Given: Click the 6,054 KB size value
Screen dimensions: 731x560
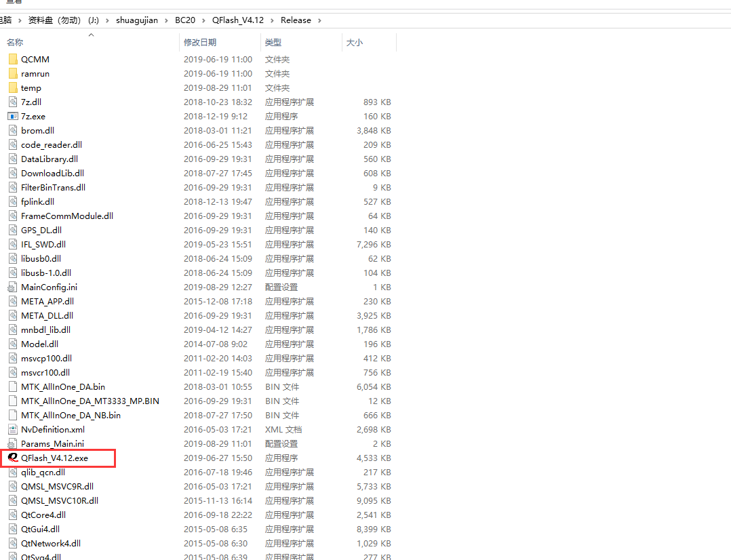Looking at the screenshot, I should 374,387.
